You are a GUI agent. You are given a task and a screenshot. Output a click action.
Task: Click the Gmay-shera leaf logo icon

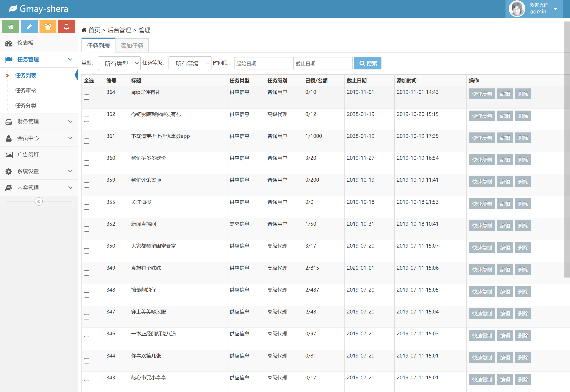pos(13,9)
